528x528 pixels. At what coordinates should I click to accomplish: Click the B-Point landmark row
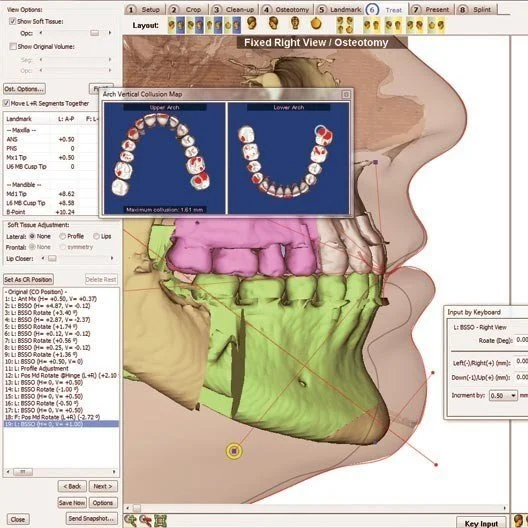[x=51, y=212]
